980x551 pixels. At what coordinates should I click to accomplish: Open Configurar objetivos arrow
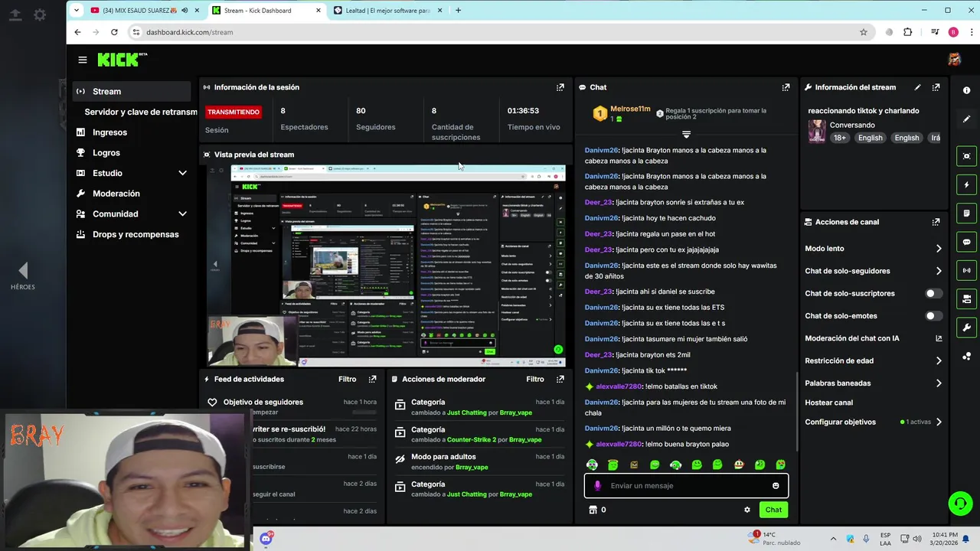pos(939,422)
